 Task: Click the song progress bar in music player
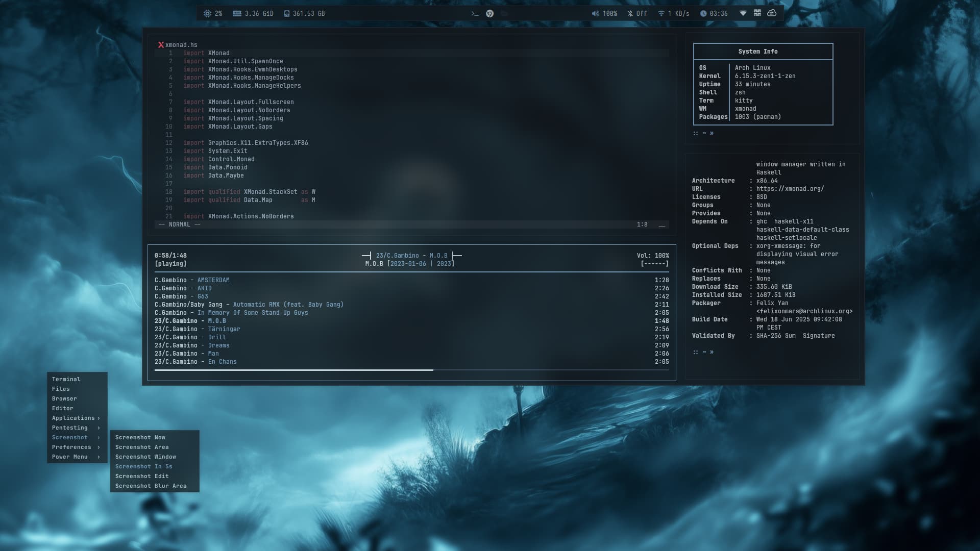click(x=411, y=370)
